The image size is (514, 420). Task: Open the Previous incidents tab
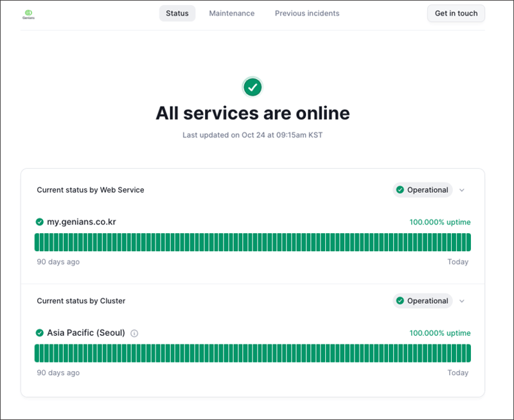coord(307,13)
